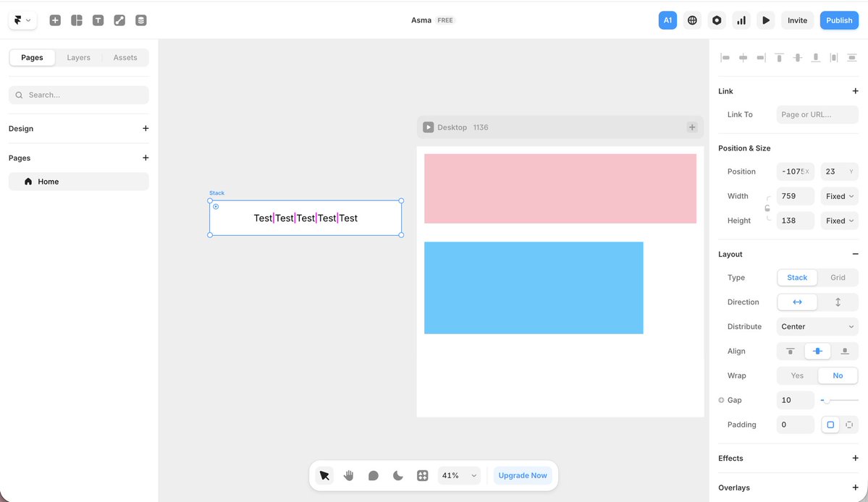The height and width of the screenshot is (502, 868).
Task: Switch to the Layers tab
Action: pyautogui.click(x=79, y=57)
